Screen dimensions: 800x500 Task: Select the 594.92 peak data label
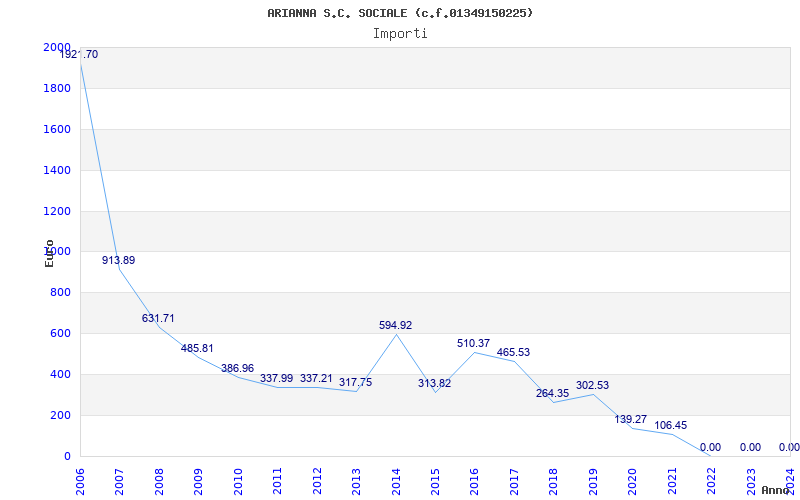[395, 326]
